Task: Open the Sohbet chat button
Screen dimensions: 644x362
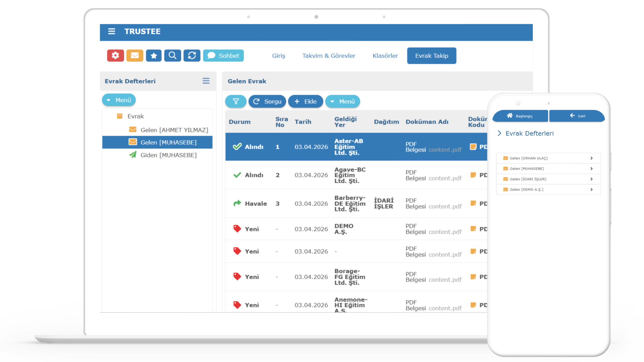Action: [x=223, y=56]
